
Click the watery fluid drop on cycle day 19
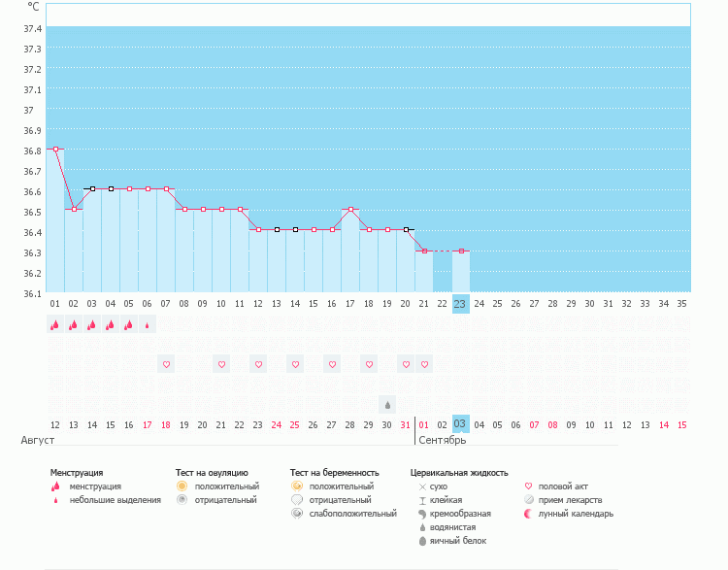tap(387, 404)
